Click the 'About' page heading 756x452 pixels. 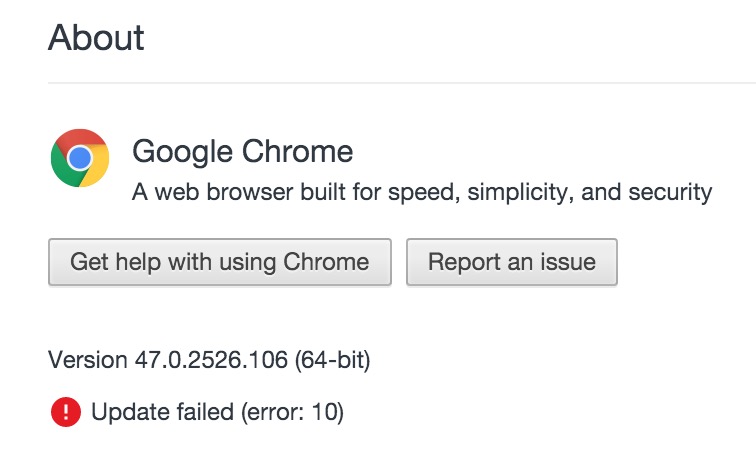96,37
